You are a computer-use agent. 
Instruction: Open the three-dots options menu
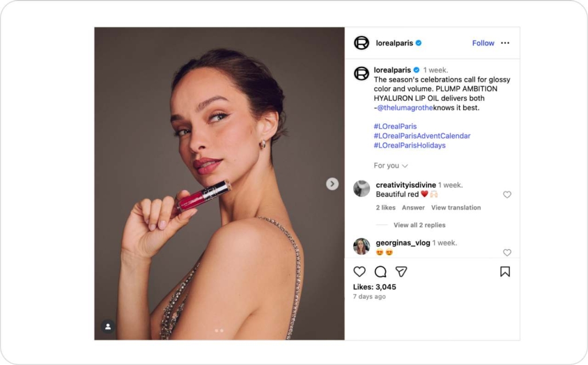point(505,43)
